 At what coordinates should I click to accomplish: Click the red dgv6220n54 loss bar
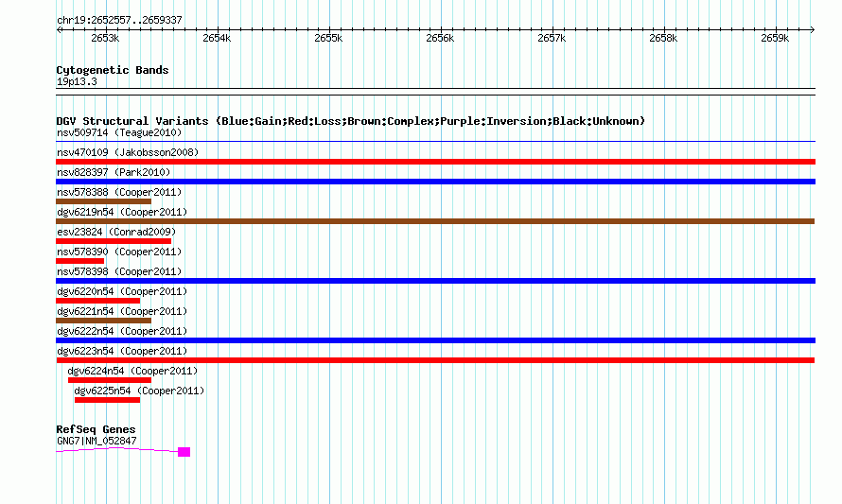coord(97,301)
